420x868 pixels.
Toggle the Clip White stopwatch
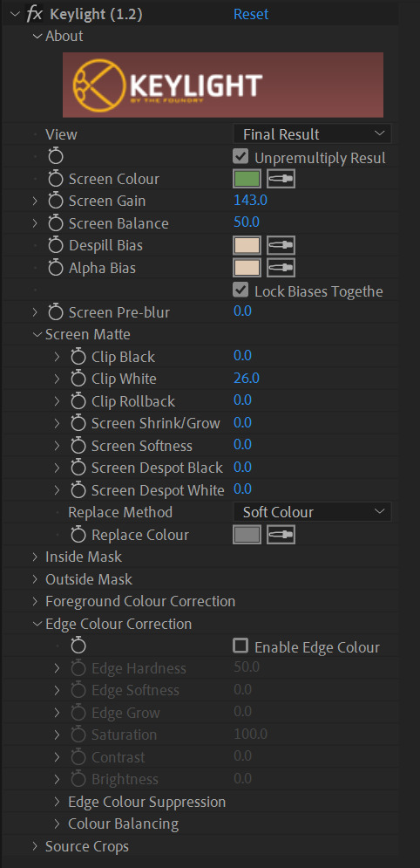78,379
